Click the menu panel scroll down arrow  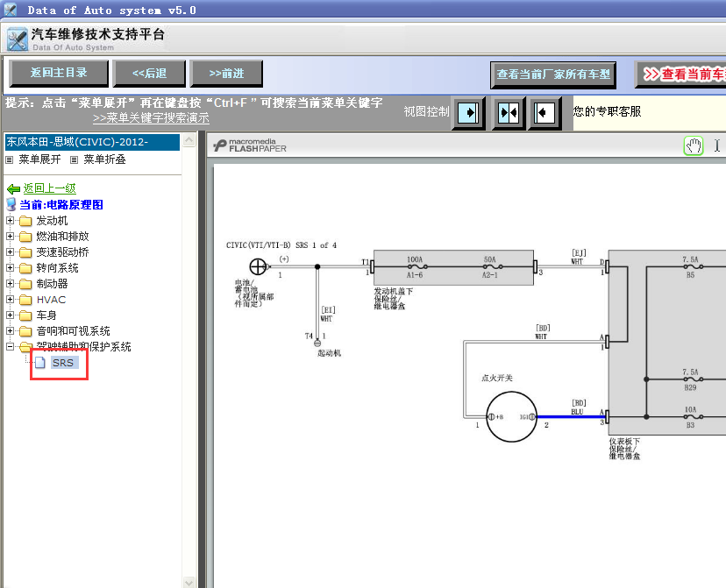(x=189, y=583)
